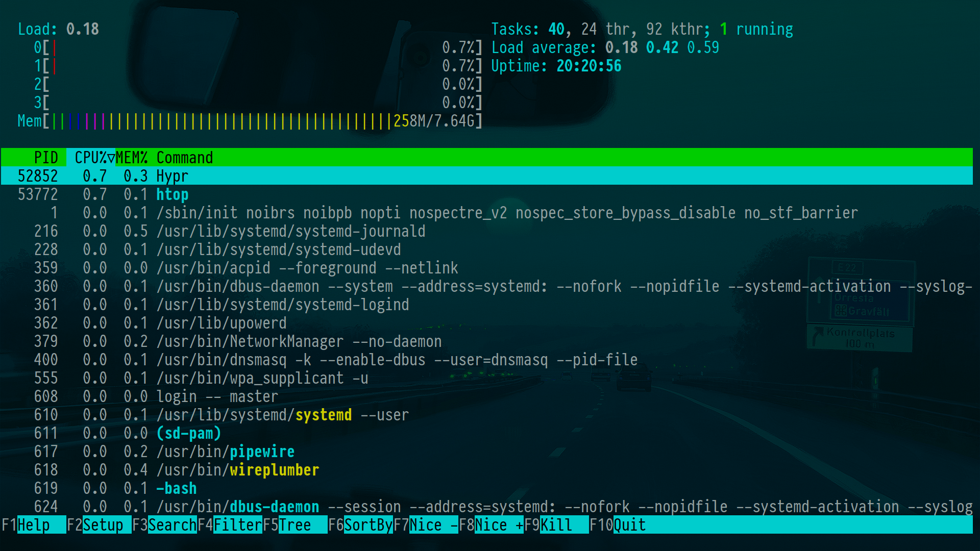Click the Load 0.18 meter
Image resolution: width=980 pixels, height=551 pixels.
(58, 29)
